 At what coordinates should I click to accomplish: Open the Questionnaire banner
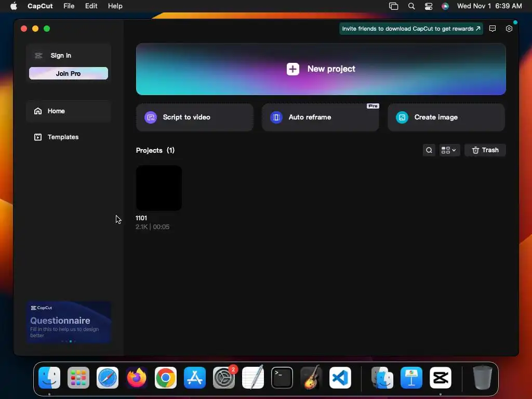pos(69,322)
